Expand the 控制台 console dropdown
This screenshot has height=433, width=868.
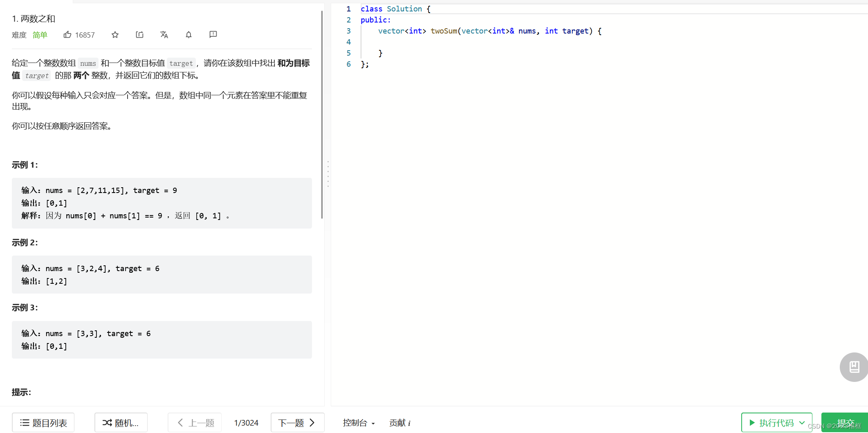coord(359,423)
